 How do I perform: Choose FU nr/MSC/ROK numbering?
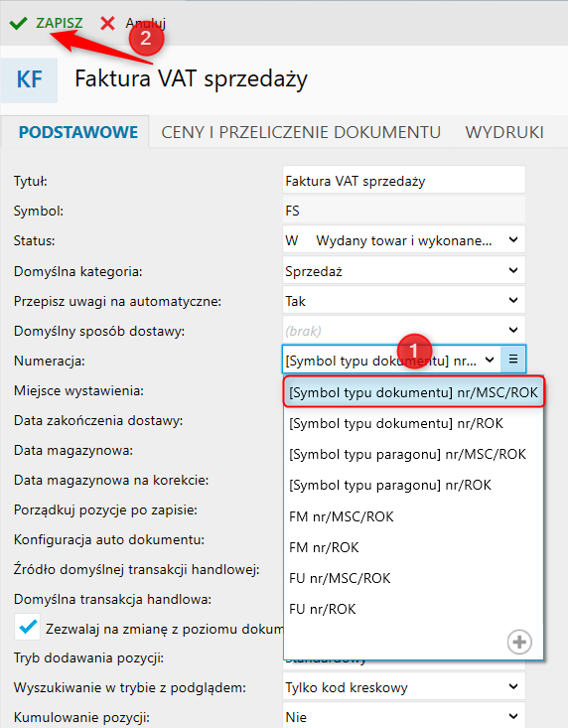[x=413, y=578]
